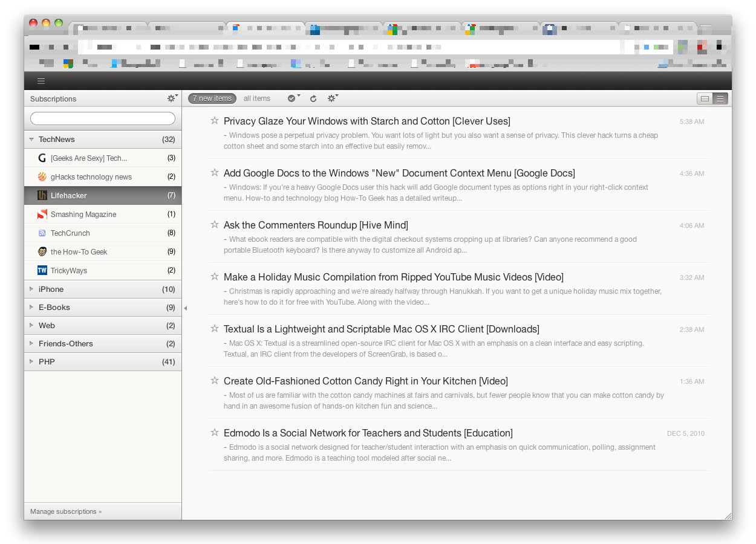
Task: Star the Edmodo Social Network article
Action: click(214, 433)
